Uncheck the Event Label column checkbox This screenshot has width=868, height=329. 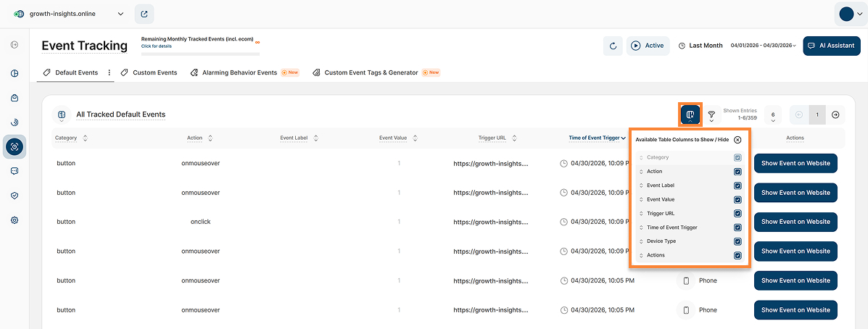click(x=737, y=186)
